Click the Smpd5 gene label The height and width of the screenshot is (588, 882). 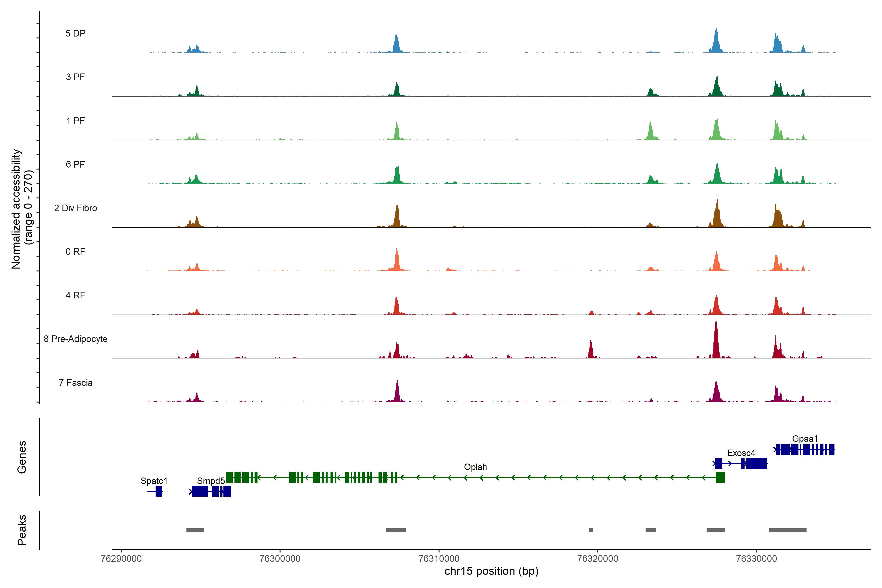211,481
